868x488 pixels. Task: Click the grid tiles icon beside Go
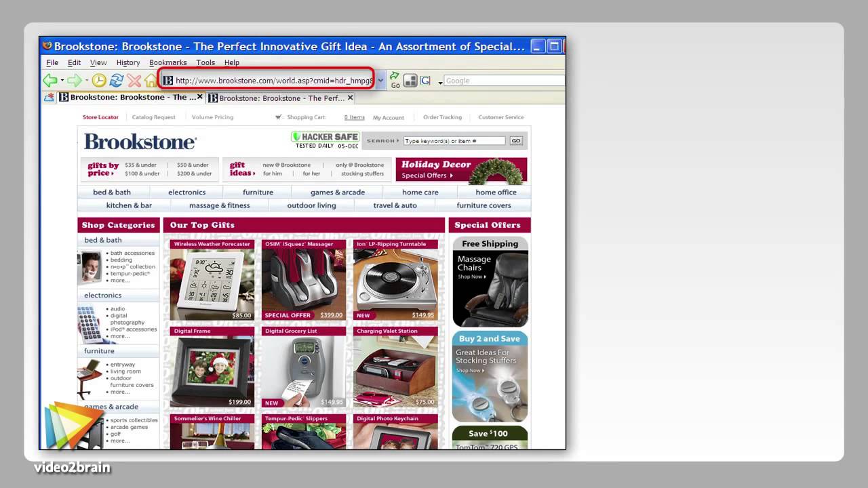click(410, 81)
